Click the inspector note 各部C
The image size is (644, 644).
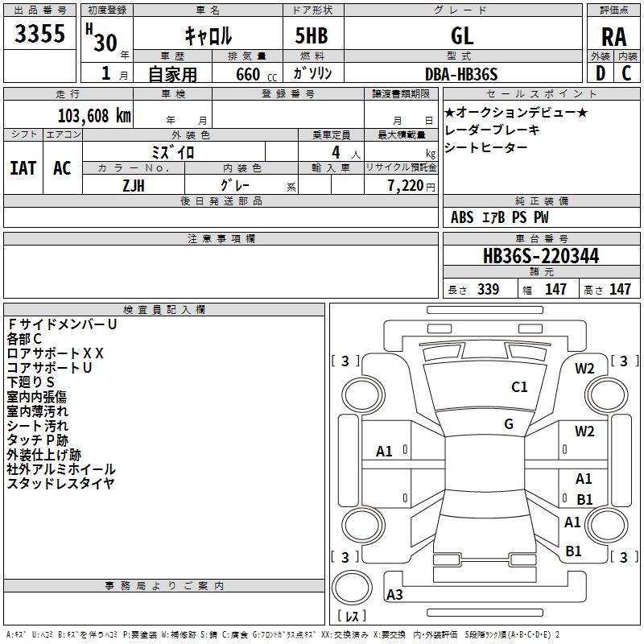pyautogui.click(x=24, y=339)
